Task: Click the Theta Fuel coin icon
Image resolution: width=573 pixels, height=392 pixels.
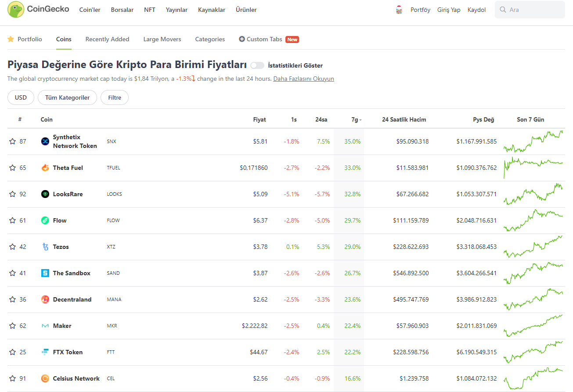Action: pos(45,168)
